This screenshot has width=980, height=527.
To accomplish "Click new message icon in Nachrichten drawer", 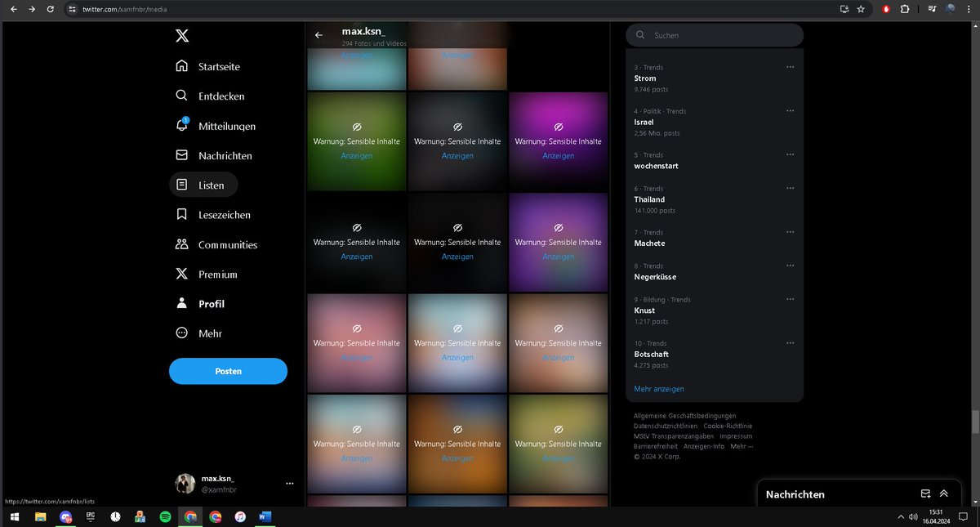I will click(926, 494).
